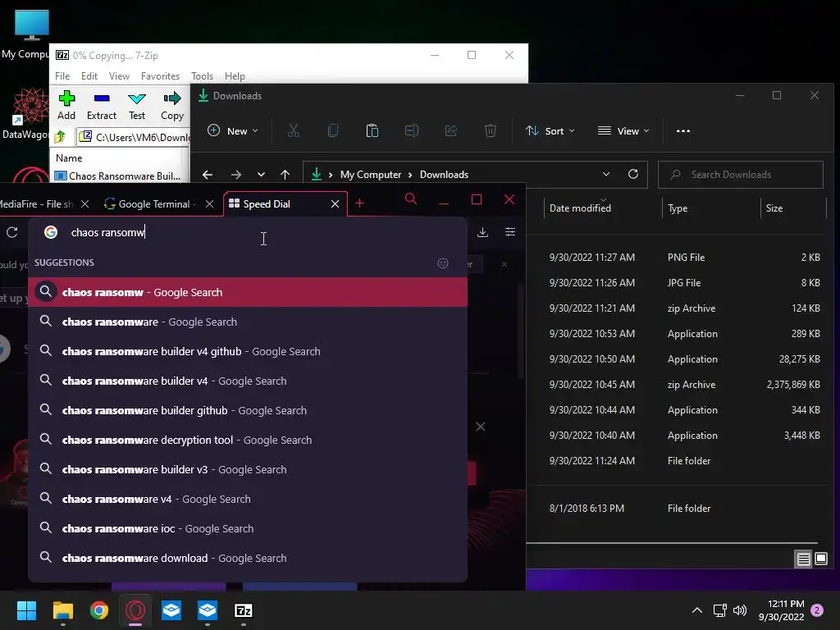Select 'chaos ransomware decryption tool' suggestion
The width and height of the screenshot is (840, 630).
click(x=248, y=440)
